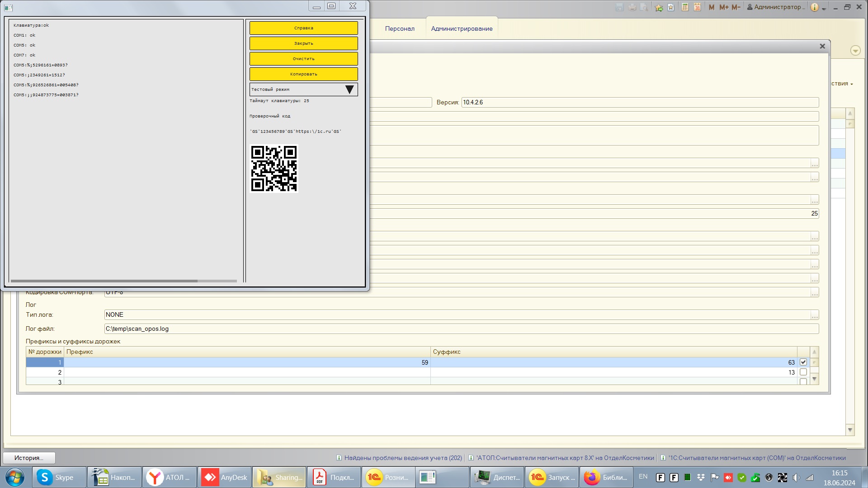
Task: Open the calculator toolbar icon
Action: (x=685, y=7)
